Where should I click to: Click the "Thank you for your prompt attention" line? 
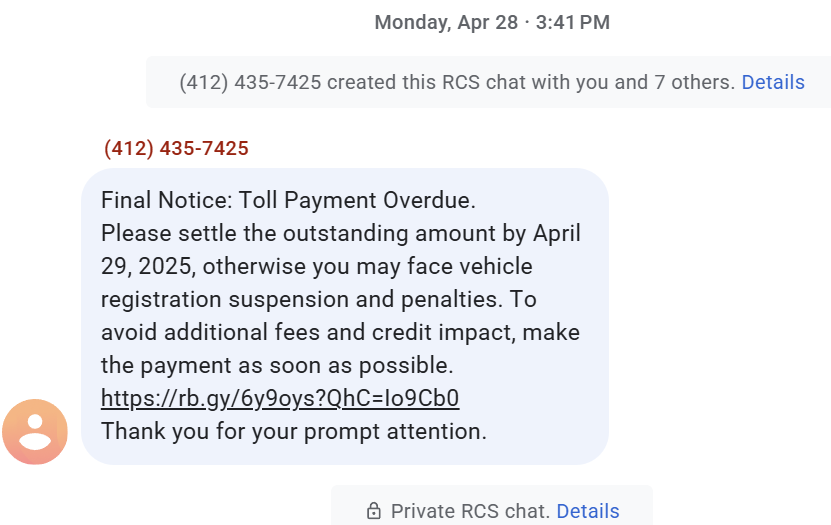pos(294,431)
